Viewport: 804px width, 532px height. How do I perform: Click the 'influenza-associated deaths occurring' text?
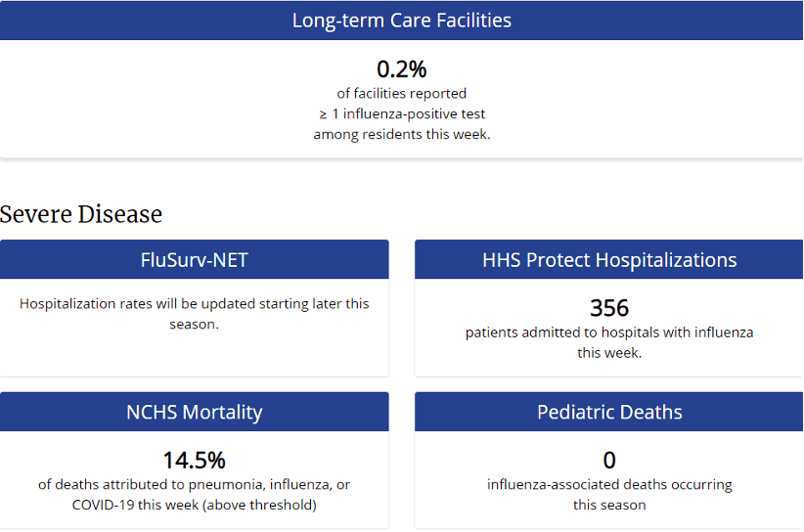[x=609, y=484]
